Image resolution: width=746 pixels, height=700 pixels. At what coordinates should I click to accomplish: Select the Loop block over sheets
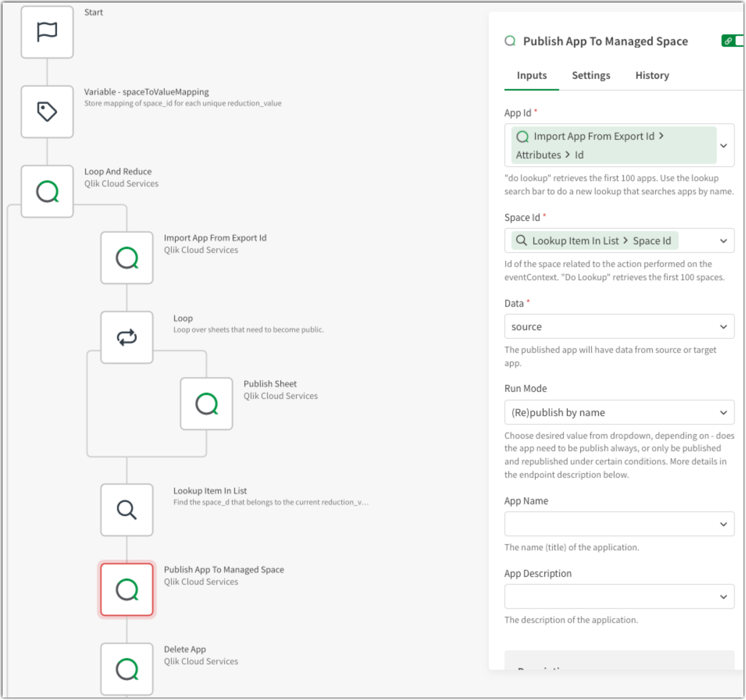127,337
